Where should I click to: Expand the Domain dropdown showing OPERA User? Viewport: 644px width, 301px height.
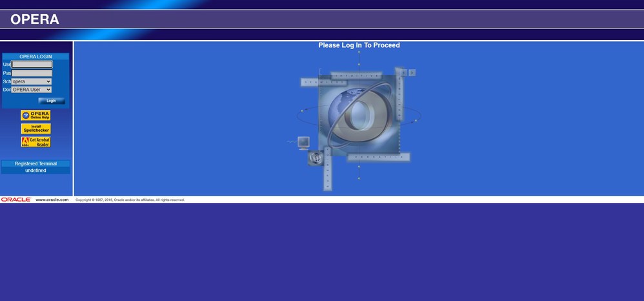(x=31, y=90)
